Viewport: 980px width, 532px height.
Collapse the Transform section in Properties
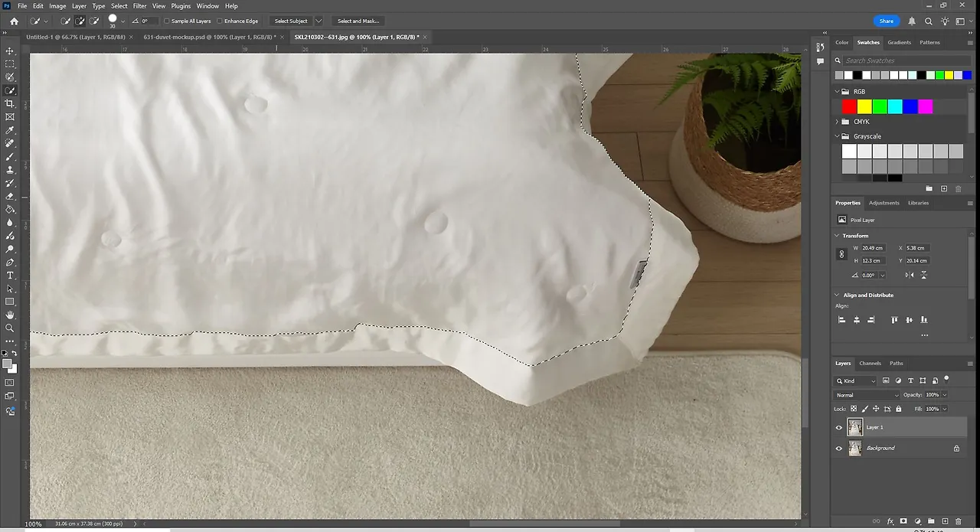coord(836,235)
